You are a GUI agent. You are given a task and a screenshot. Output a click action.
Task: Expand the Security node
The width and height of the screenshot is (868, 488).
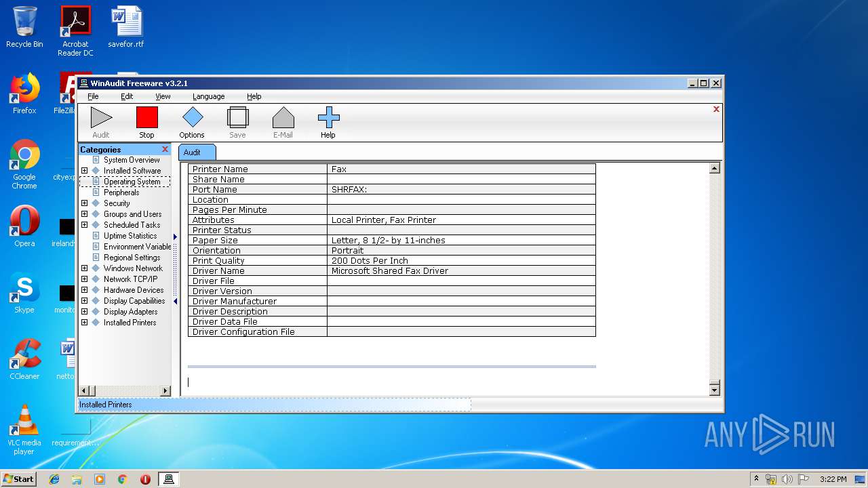pyautogui.click(x=84, y=203)
